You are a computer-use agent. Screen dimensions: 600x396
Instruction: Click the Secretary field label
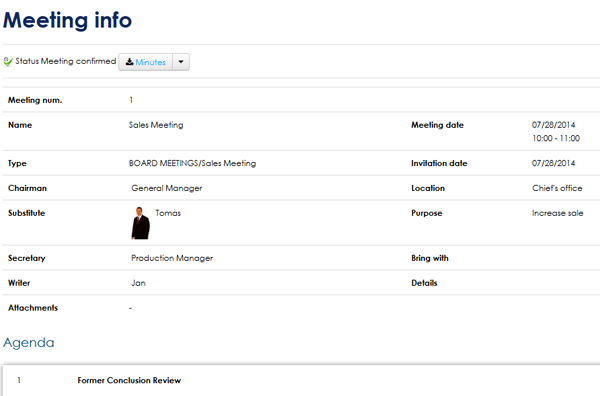pyautogui.click(x=26, y=258)
